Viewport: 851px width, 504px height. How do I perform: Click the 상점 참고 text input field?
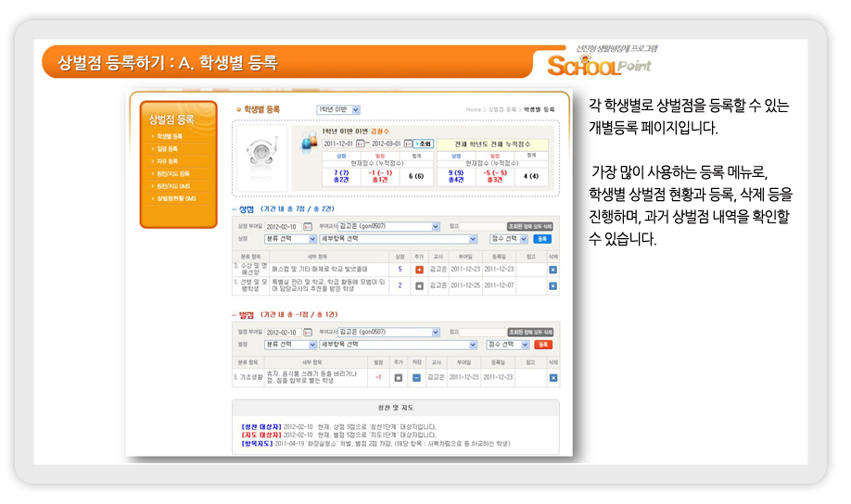(x=482, y=226)
